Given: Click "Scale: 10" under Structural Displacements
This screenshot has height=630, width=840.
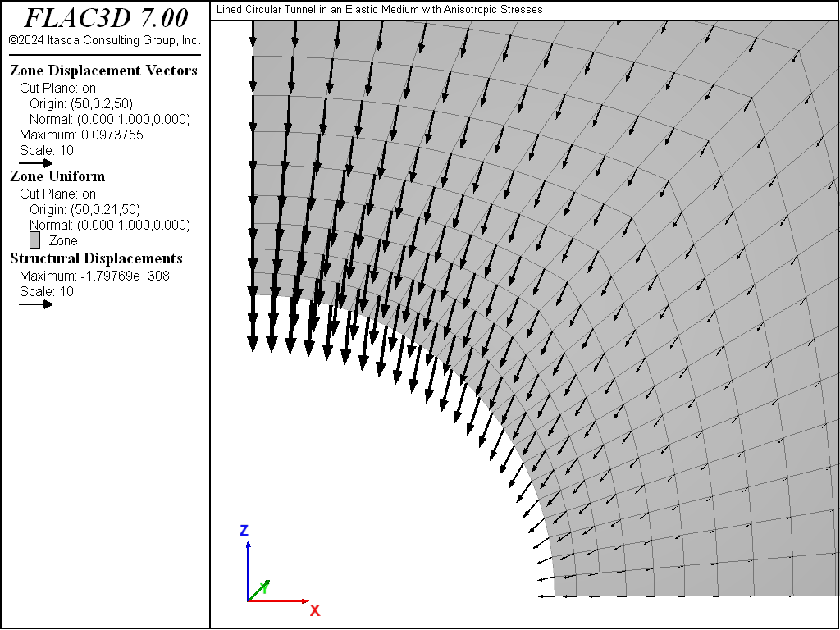Looking at the screenshot, I should click(x=47, y=291).
